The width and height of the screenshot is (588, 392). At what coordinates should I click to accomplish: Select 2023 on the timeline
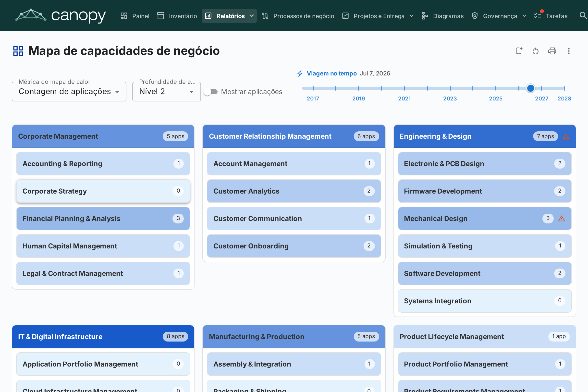(x=450, y=98)
